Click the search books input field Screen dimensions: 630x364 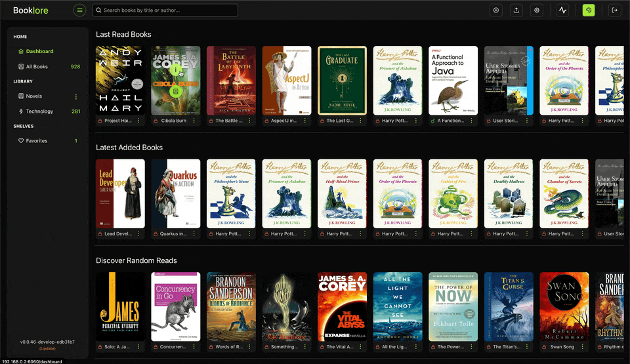point(165,10)
